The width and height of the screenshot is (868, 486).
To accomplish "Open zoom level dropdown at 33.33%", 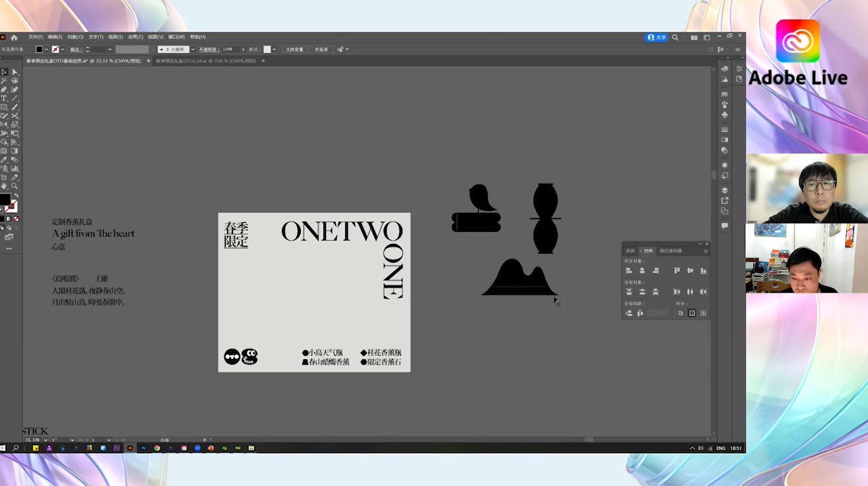I will (x=44, y=440).
